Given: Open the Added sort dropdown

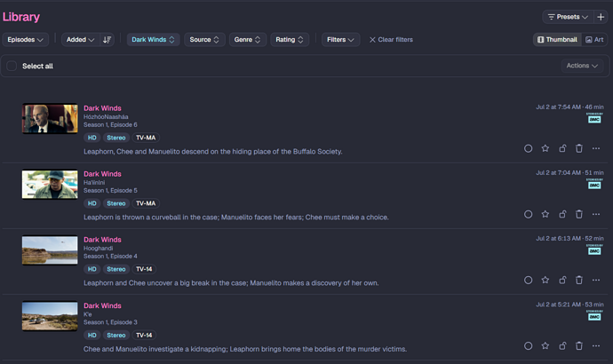Looking at the screenshot, I should [x=80, y=39].
